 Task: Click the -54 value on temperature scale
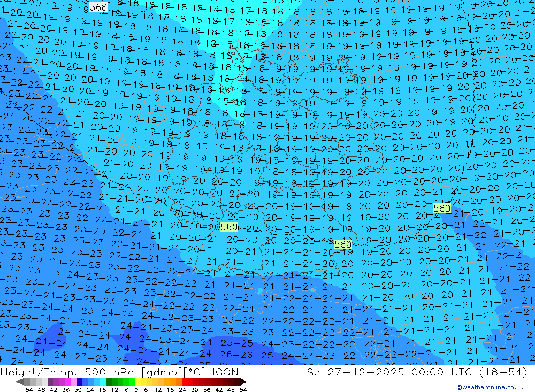coord(27,390)
